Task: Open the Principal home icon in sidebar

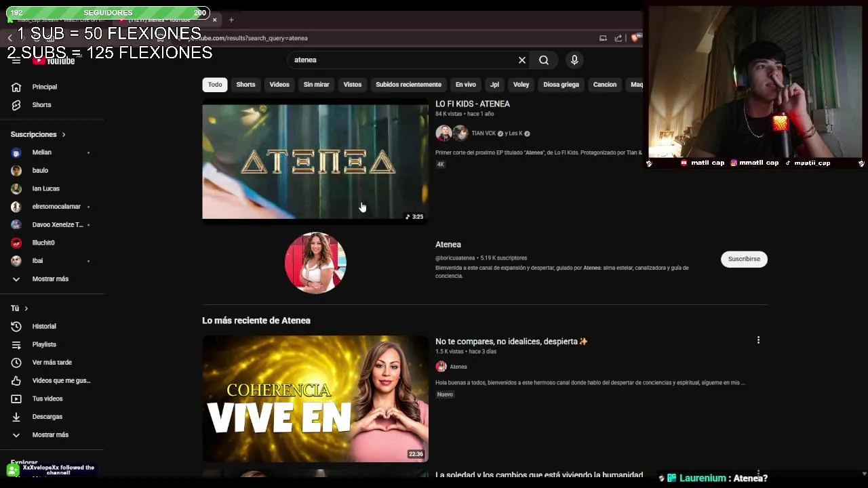Action: pos(16,87)
